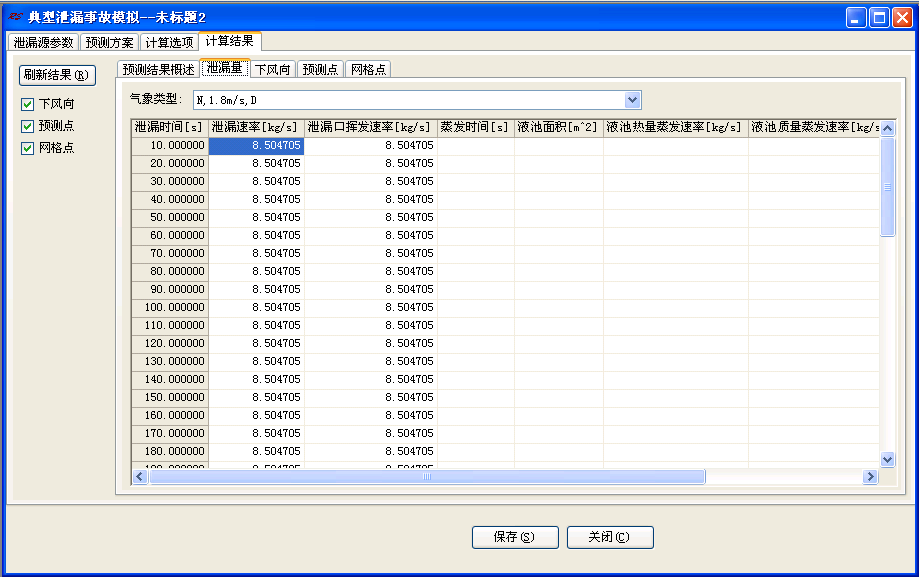919x577 pixels.
Task: Click the 泄漏速率[kg/s] column header
Action: pyautogui.click(x=257, y=127)
